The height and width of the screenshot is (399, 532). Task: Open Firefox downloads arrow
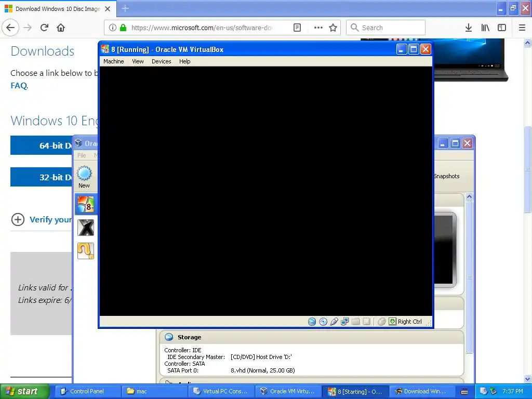click(x=469, y=28)
